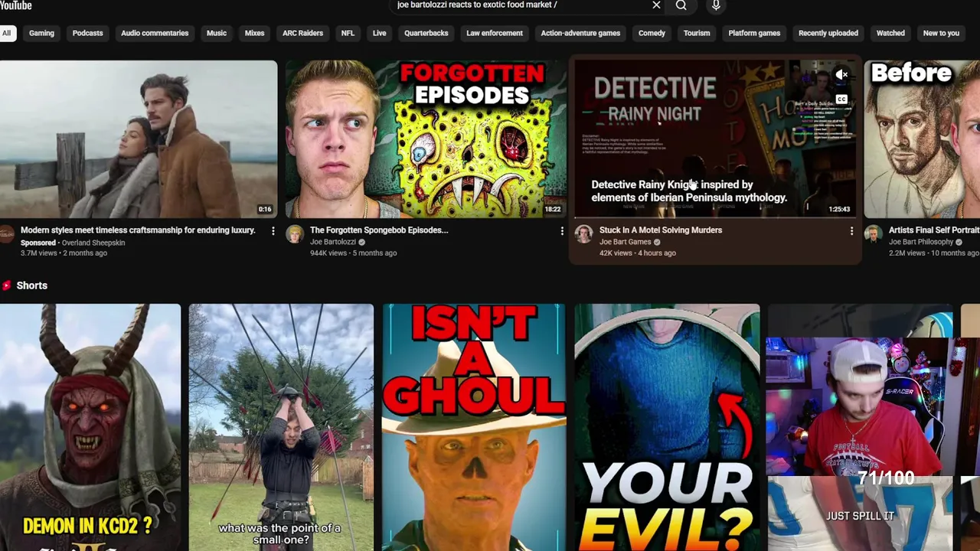Open 'Stuck In A Motel Solving Murders' title

point(661,230)
